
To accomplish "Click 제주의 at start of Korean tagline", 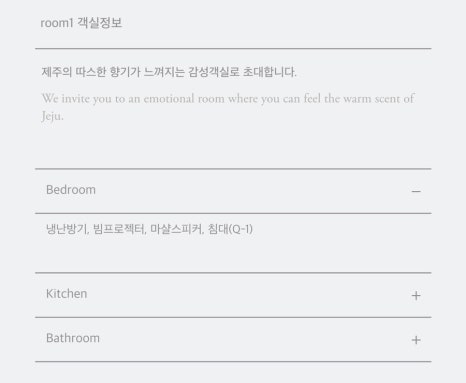I will point(57,72).
